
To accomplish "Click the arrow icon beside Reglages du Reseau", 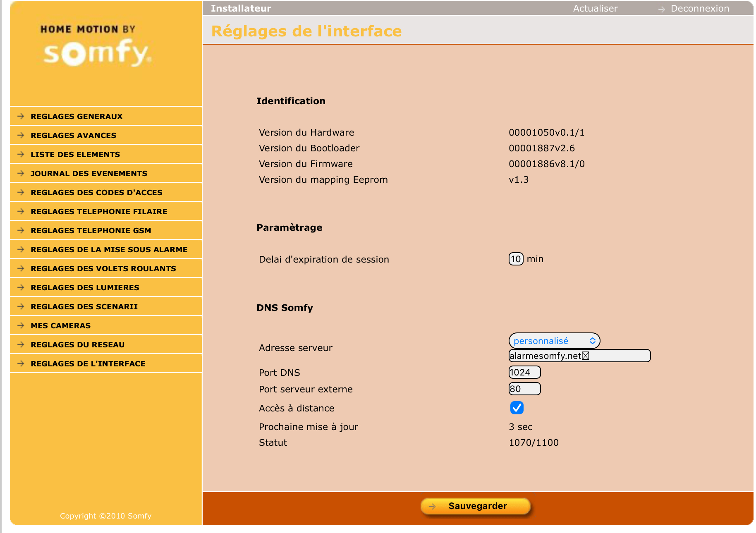I will pos(21,345).
